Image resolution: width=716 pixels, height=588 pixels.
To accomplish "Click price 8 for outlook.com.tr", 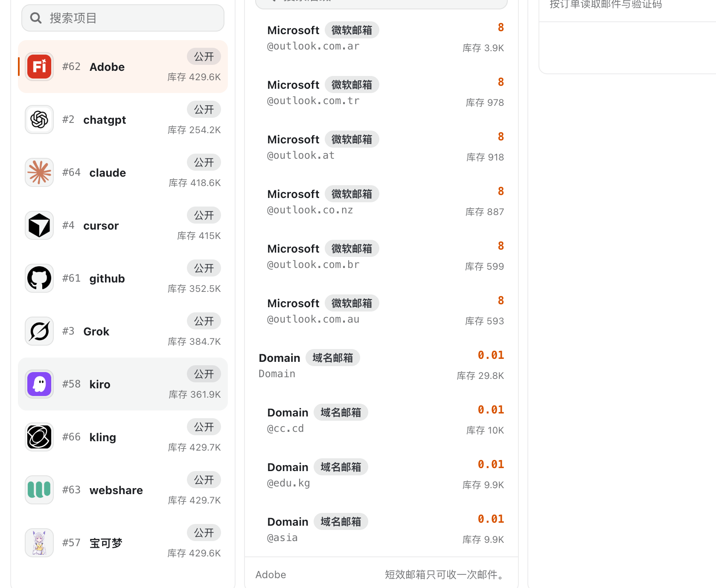I will [x=501, y=82].
